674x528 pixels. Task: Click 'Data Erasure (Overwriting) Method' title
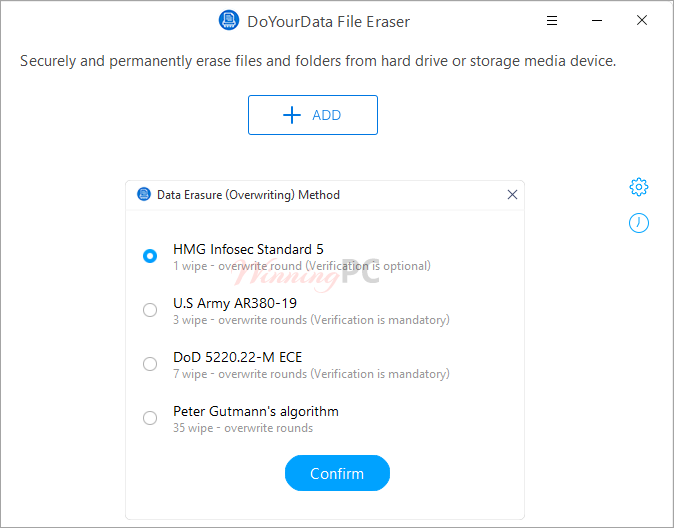click(248, 195)
